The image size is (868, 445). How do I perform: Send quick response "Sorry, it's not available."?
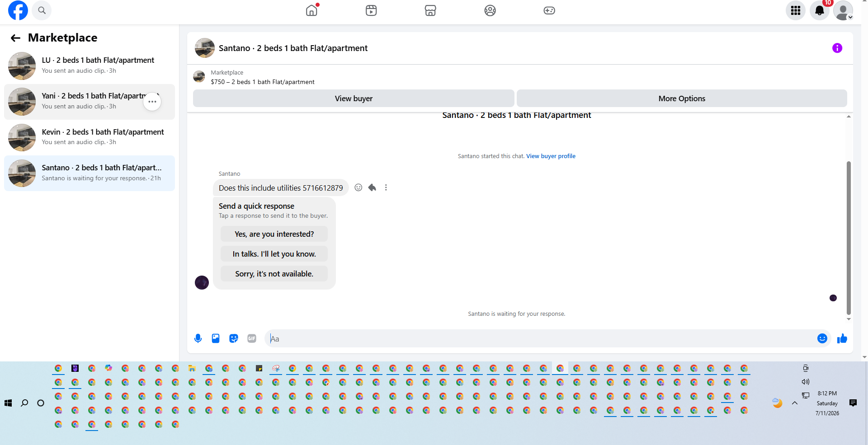tap(274, 274)
